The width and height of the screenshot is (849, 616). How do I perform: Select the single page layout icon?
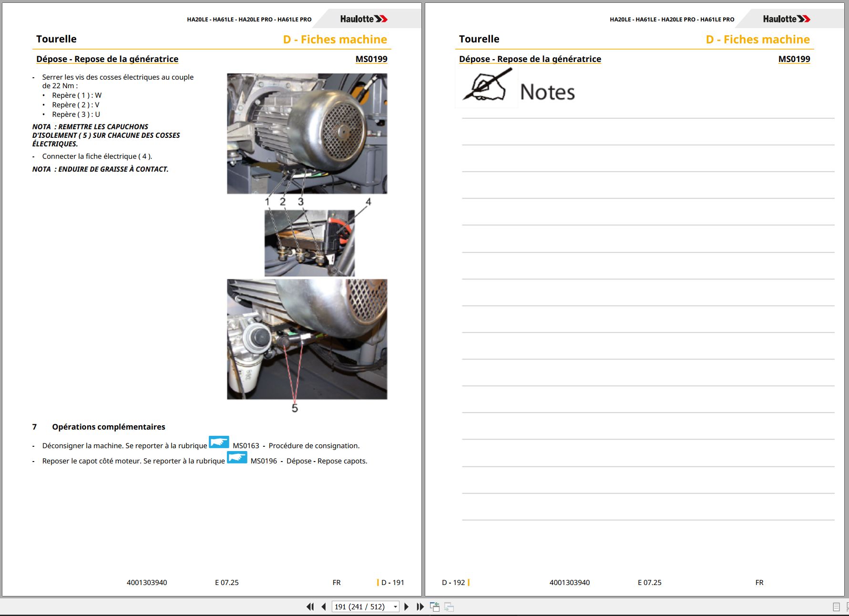(x=836, y=607)
